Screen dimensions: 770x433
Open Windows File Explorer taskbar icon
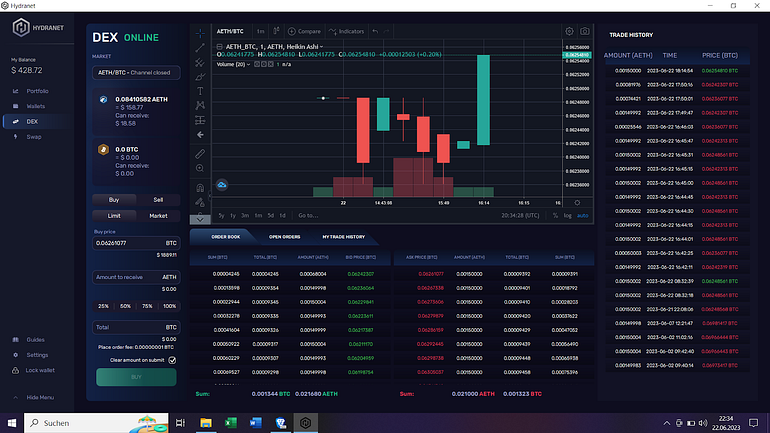[206, 423]
